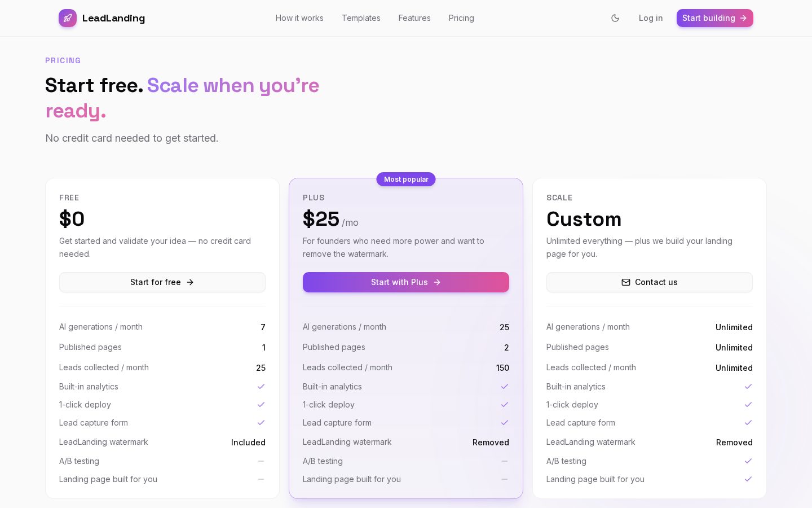Go to the Templates nav link

coord(361,18)
